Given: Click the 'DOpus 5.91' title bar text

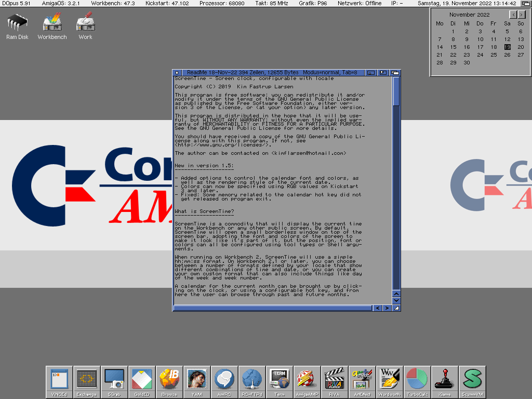Looking at the screenshot, I should 16,4.
